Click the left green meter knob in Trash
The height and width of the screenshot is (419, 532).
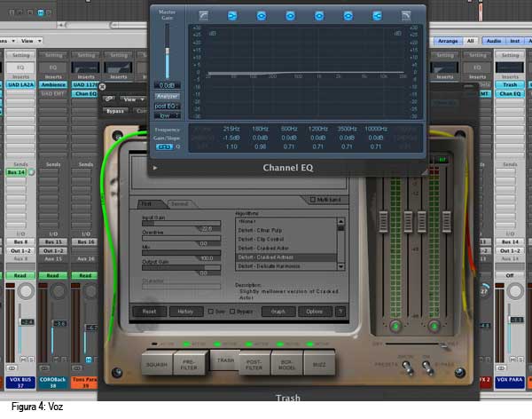(395, 326)
